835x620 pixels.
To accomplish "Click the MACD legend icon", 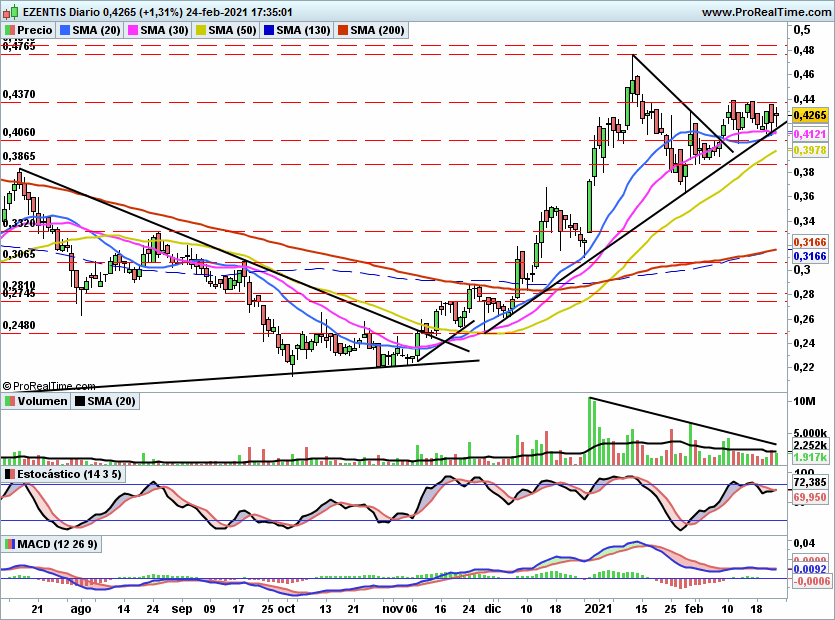I will [10, 544].
